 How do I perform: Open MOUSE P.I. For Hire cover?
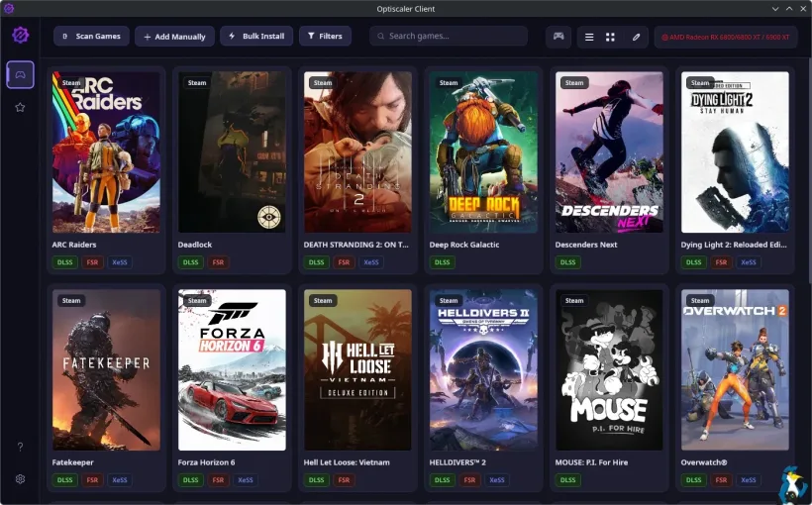point(609,369)
